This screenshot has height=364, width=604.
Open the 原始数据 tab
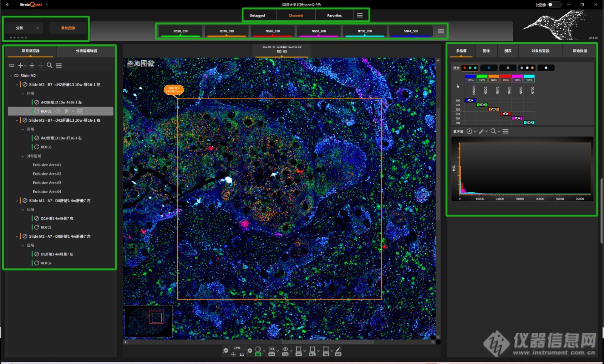[580, 51]
